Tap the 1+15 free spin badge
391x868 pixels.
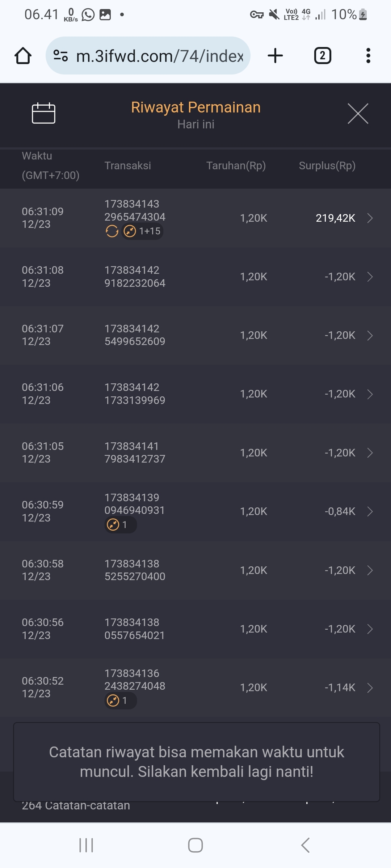coord(143,231)
